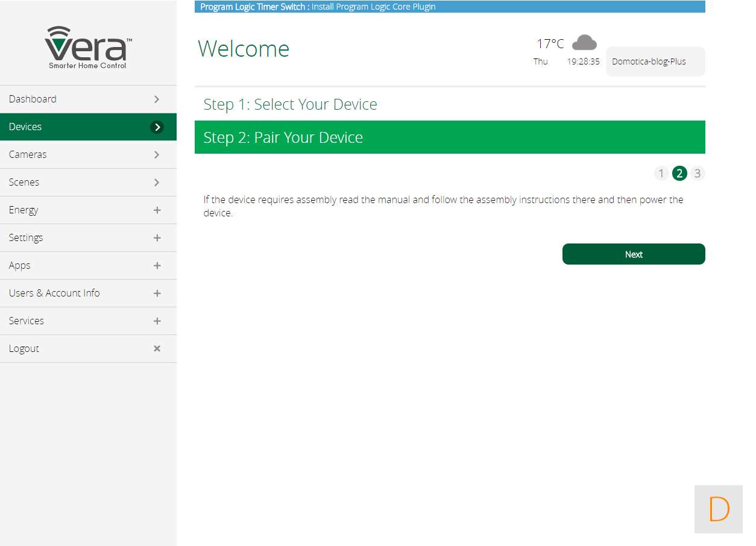The width and height of the screenshot is (756, 546).
Task: Click the Logout X icon
Action: [157, 348]
